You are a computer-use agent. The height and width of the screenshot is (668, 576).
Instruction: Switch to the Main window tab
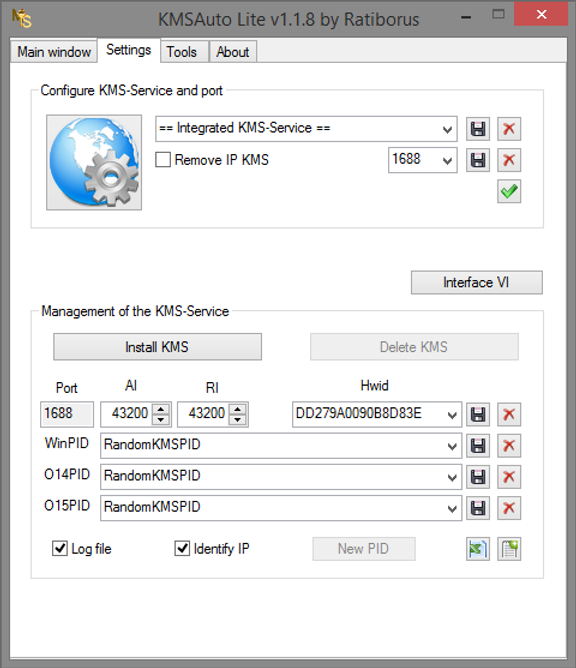point(54,52)
